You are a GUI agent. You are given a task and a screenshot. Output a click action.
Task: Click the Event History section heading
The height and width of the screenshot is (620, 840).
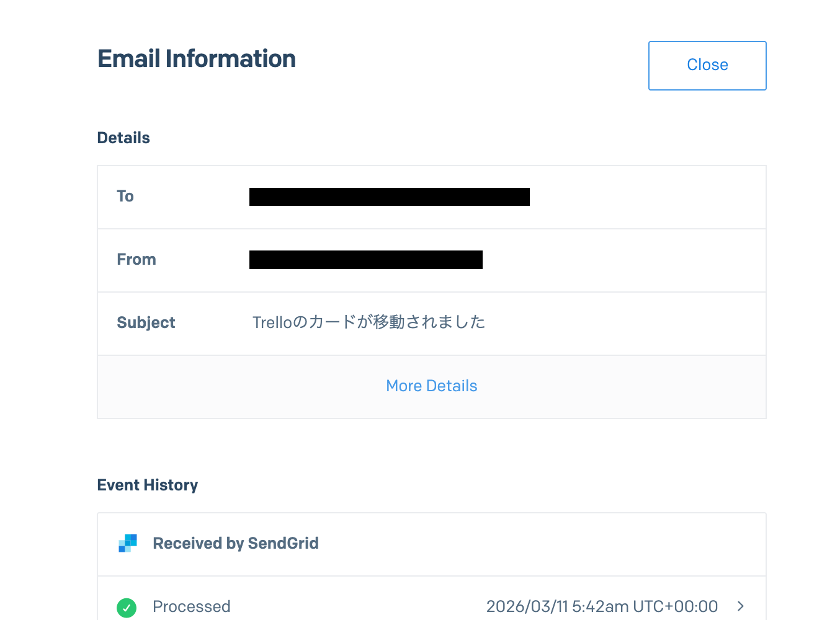148,485
